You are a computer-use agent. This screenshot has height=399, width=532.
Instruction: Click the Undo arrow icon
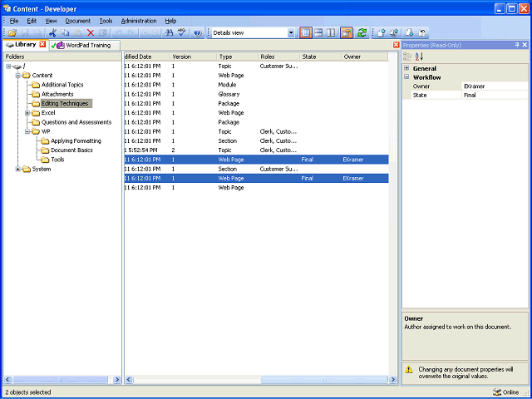click(118, 33)
